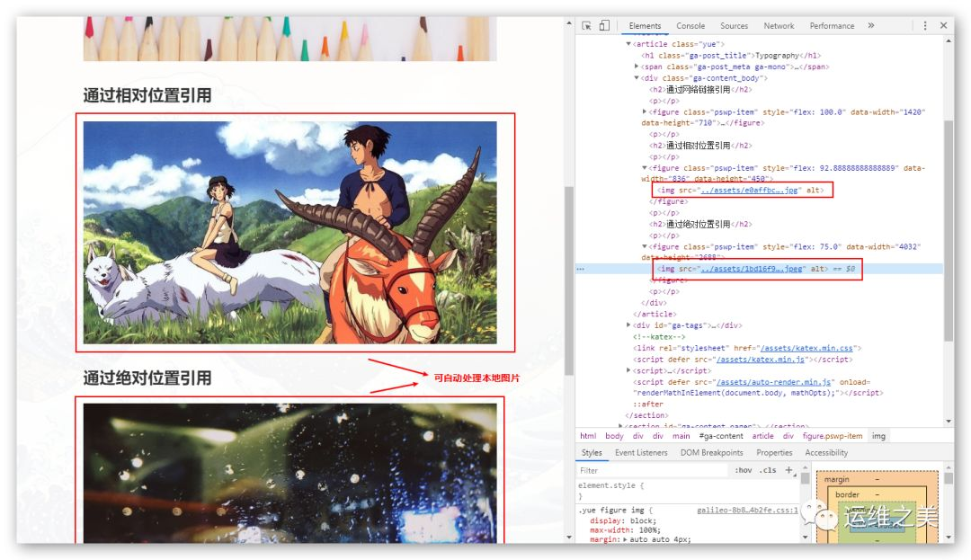Click the 通过相对位置引用 page heading
Image resolution: width=971 pixels, height=560 pixels.
(147, 95)
